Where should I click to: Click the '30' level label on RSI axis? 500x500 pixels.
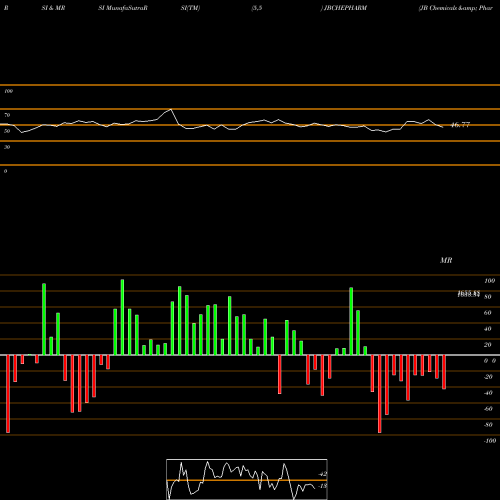tap(7, 147)
